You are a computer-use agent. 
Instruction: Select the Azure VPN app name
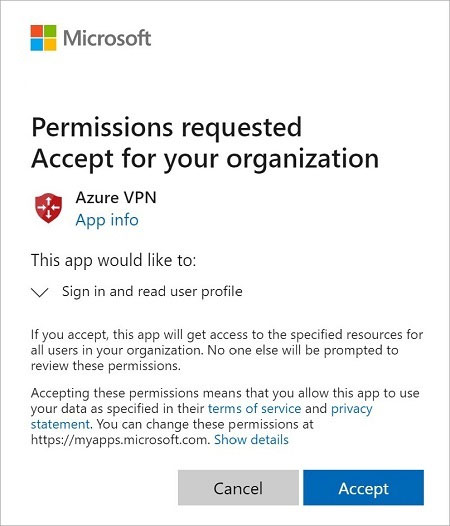click(116, 198)
